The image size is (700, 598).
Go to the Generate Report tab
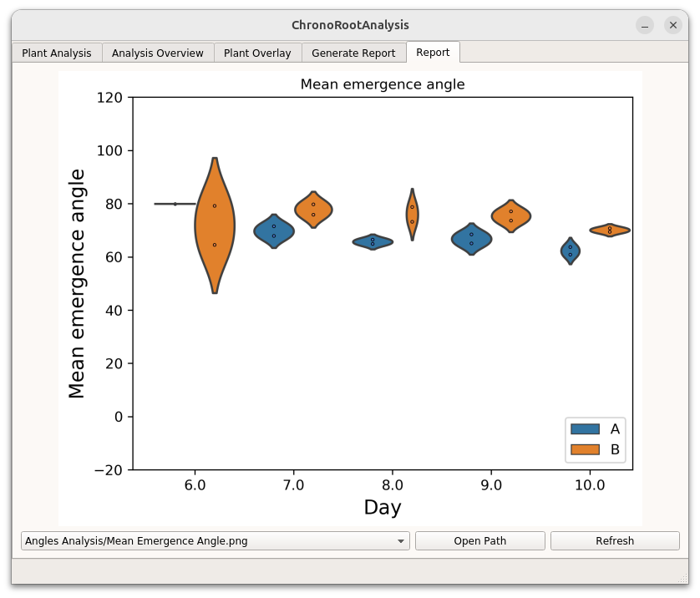click(353, 53)
